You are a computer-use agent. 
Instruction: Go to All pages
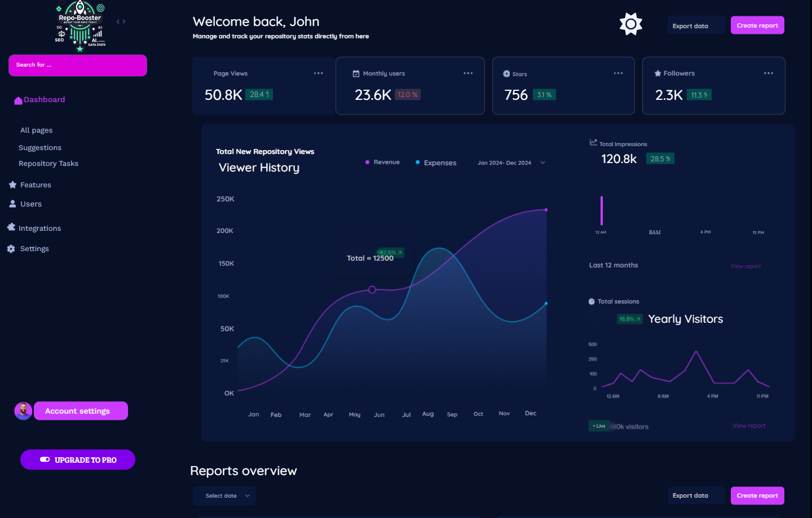tap(36, 130)
